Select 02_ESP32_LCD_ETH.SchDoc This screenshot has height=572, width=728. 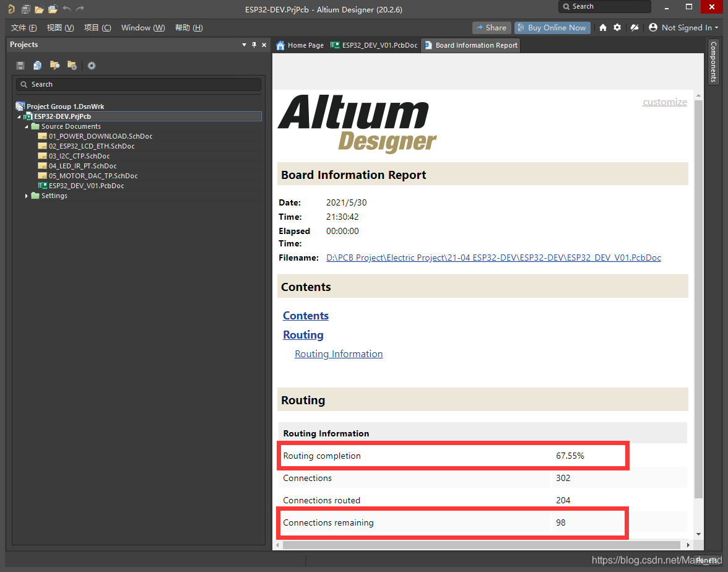92,146
